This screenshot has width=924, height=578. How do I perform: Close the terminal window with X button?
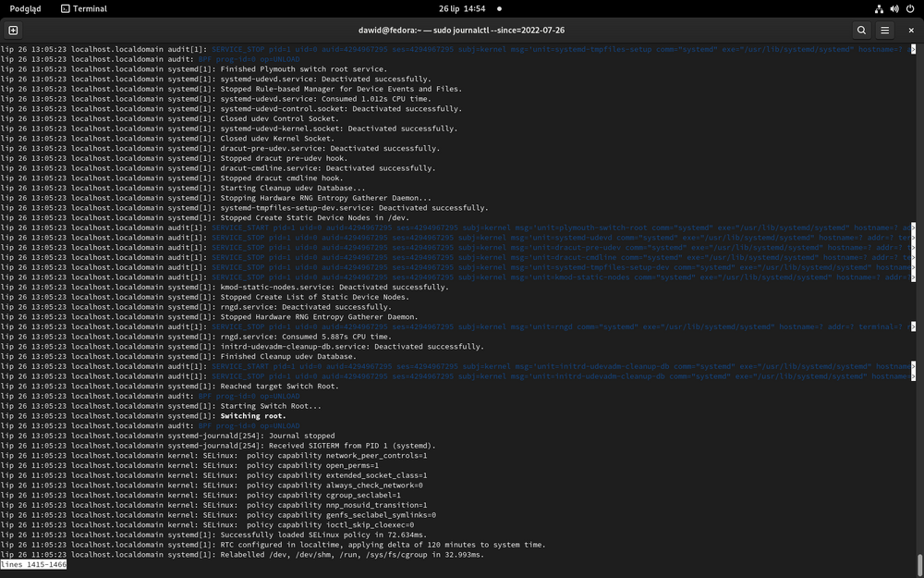[909, 30]
